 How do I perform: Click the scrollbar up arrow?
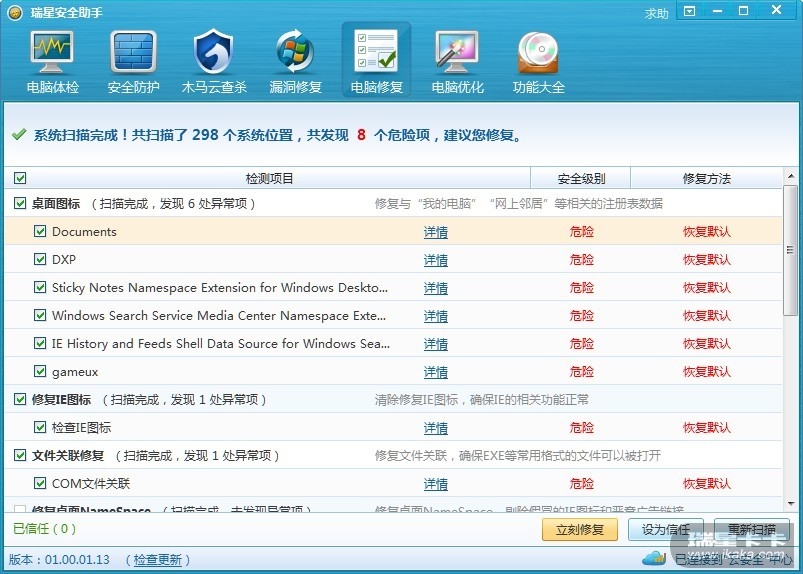791,176
